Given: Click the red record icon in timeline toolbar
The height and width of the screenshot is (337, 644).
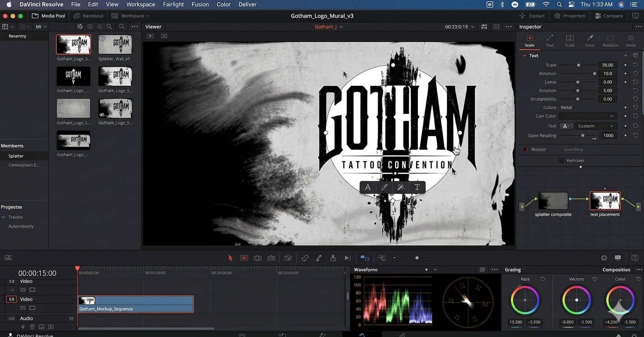Looking at the screenshot, I should (244, 258).
